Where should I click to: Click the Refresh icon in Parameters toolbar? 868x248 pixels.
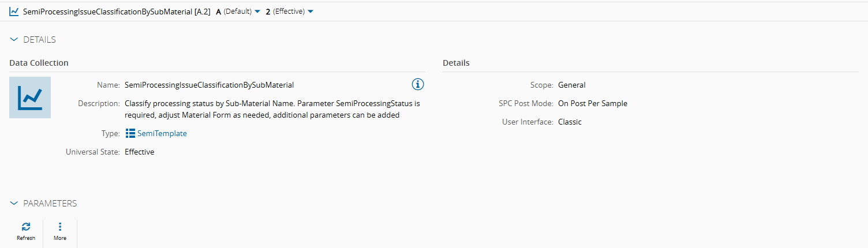click(25, 227)
